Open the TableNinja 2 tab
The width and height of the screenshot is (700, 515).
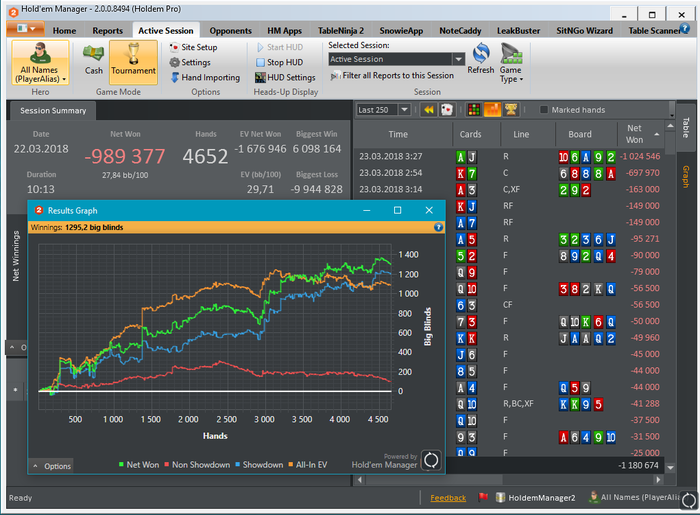click(341, 31)
